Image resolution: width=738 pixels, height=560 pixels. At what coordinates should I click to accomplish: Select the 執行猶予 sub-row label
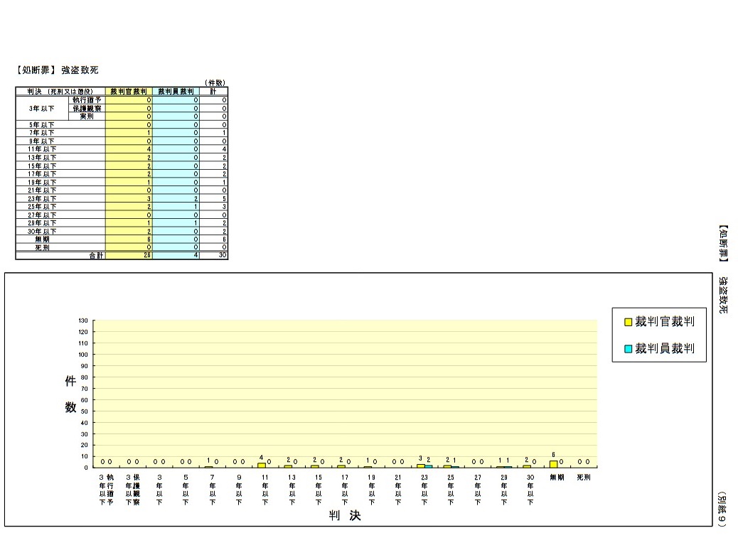(86, 100)
